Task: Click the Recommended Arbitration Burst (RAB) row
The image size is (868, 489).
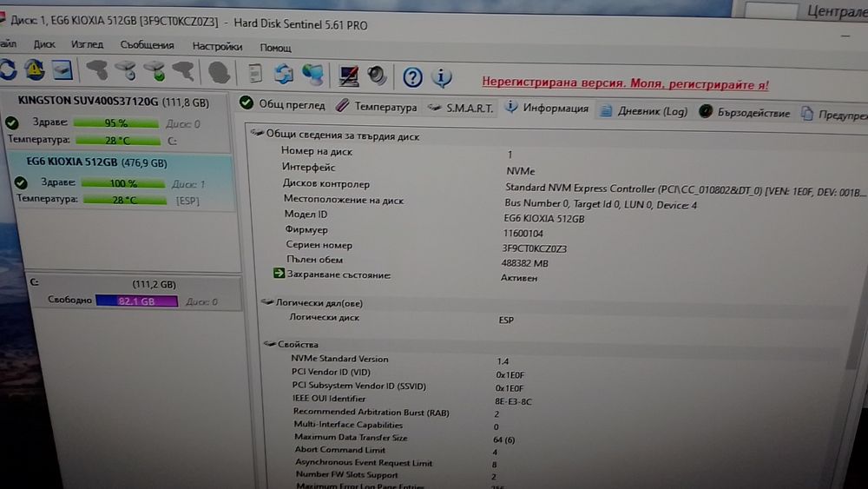Action: pos(559,413)
